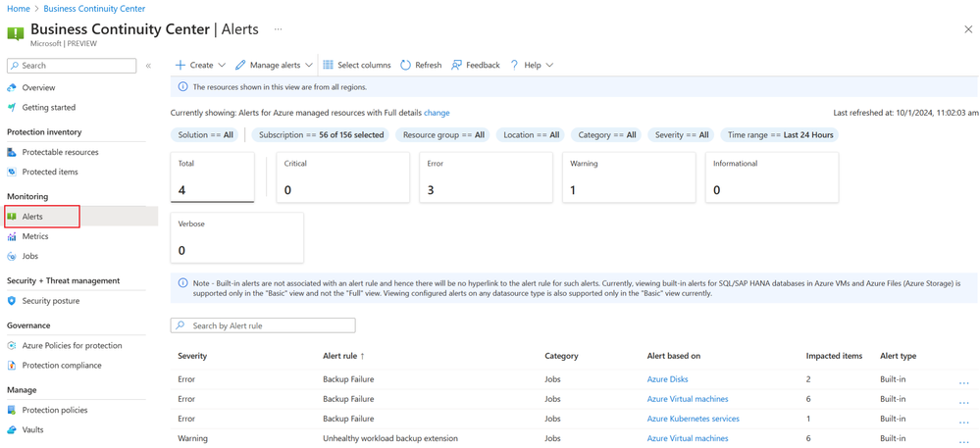The height and width of the screenshot is (448, 980).
Task: Click the Alert type column header
Action: (x=899, y=356)
